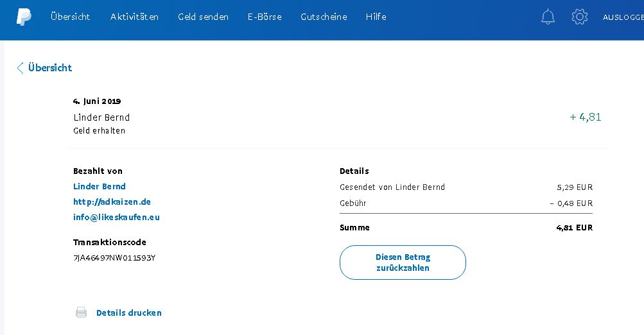Click the PayPal logo icon

click(24, 17)
